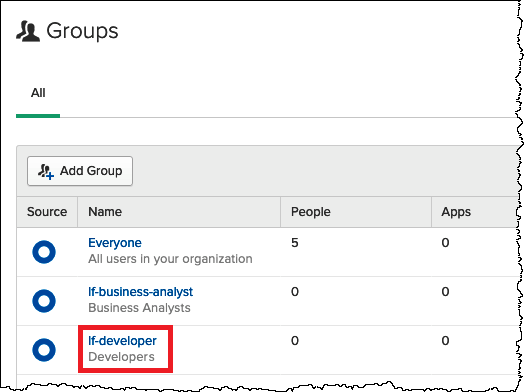Click the source icon for lf-business-analyst group
The width and height of the screenshot is (524, 392).
[44, 301]
